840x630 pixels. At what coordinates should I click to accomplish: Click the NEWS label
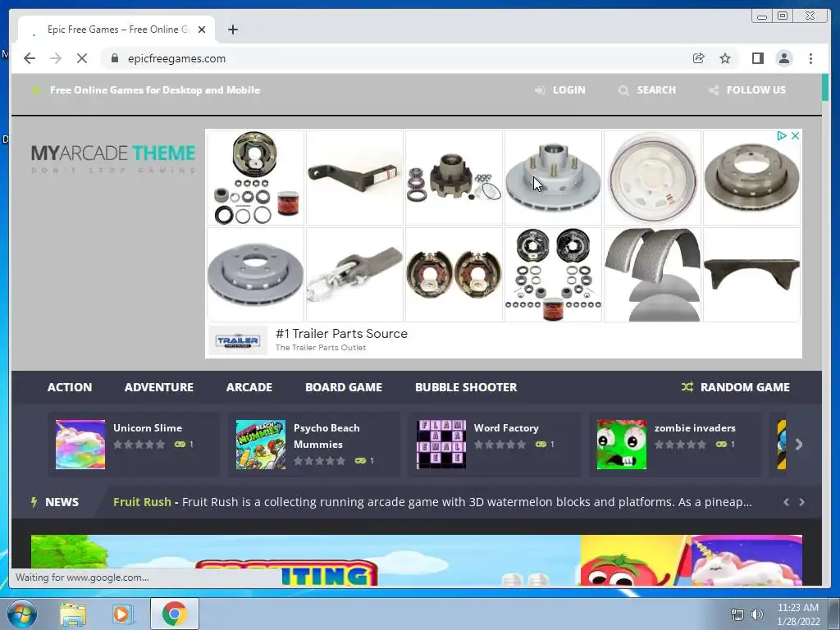(62, 502)
